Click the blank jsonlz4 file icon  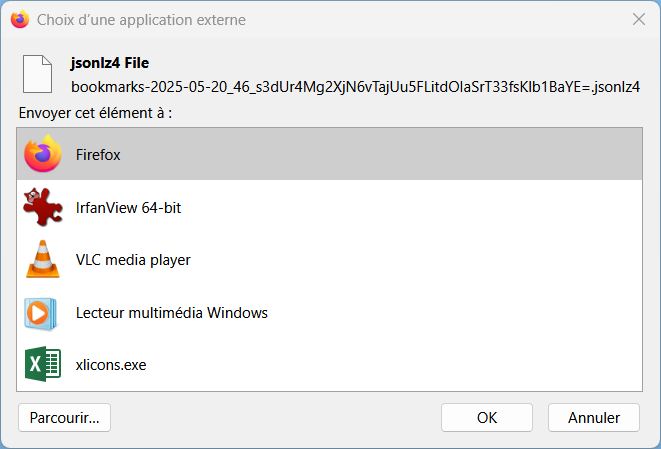click(38, 74)
